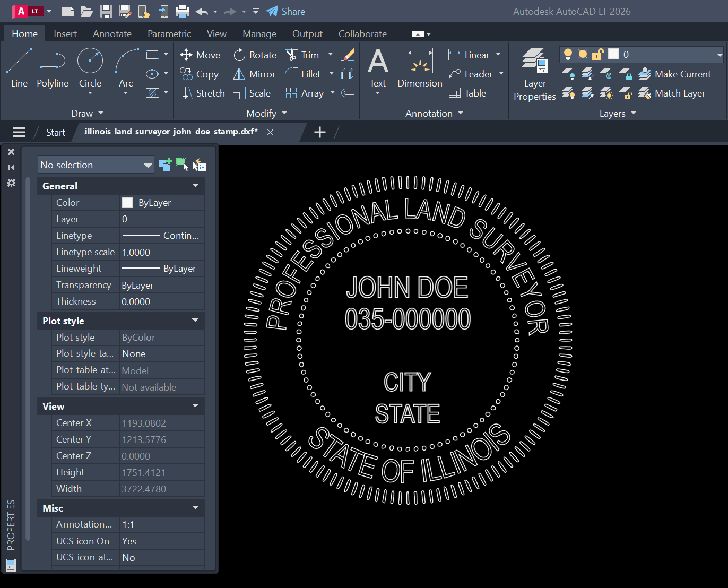Click the Move tool
The image size is (728, 588).
pos(200,55)
